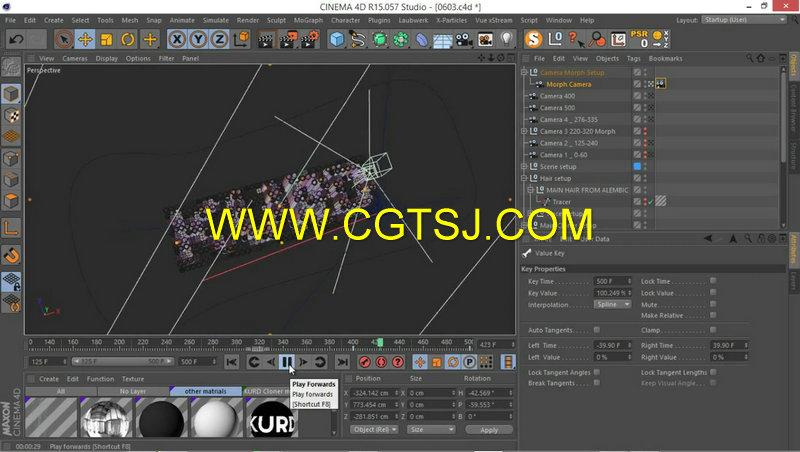
Task: Select the Morph Camera object
Action: (x=568, y=84)
